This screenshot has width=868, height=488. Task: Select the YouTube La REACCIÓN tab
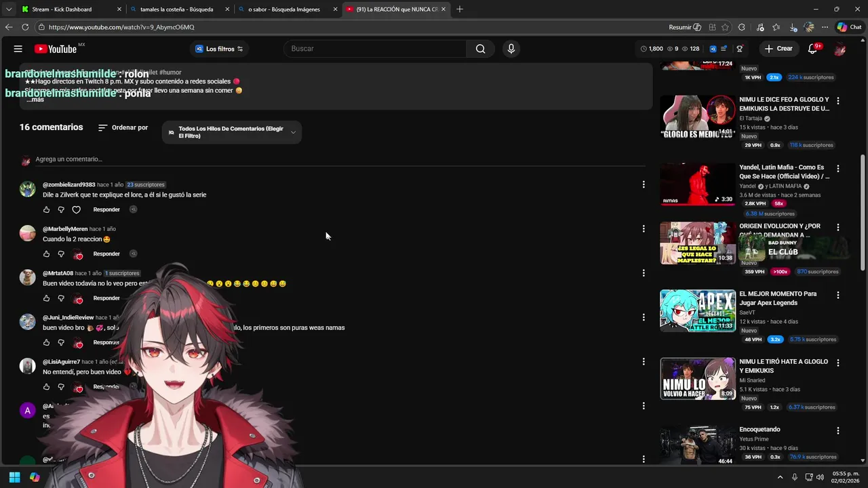(397, 9)
